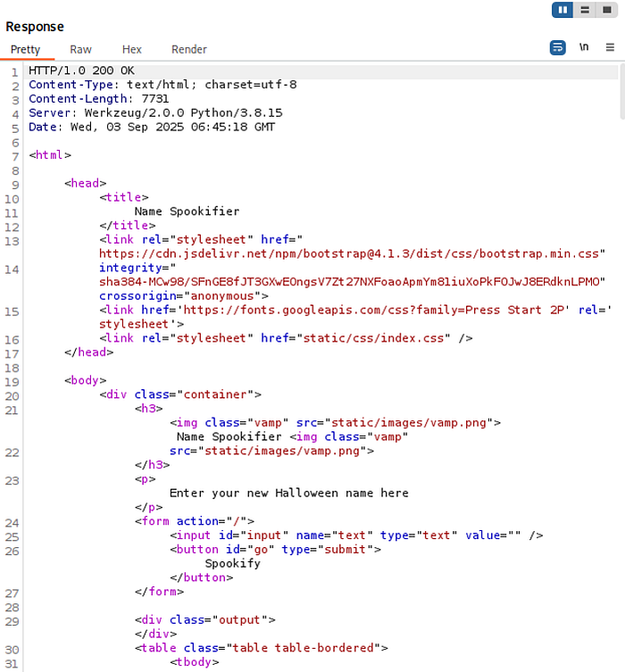Click the "anonymous" crossorigin value

[222, 296]
